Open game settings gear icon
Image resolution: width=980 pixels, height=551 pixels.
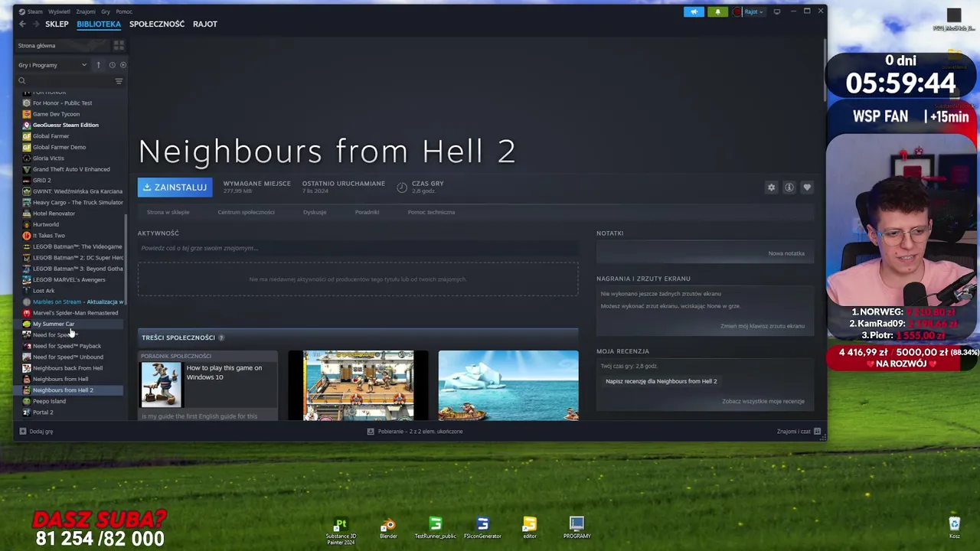[771, 187]
